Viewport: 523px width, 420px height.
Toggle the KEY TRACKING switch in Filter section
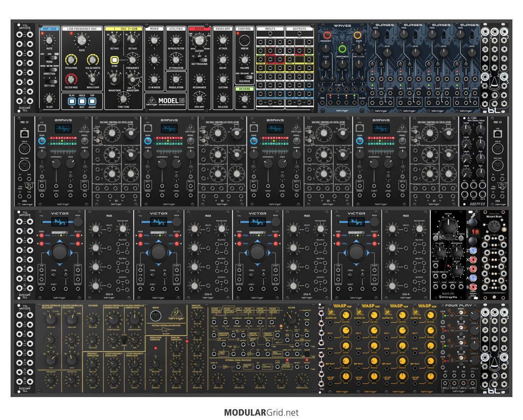pos(200,60)
